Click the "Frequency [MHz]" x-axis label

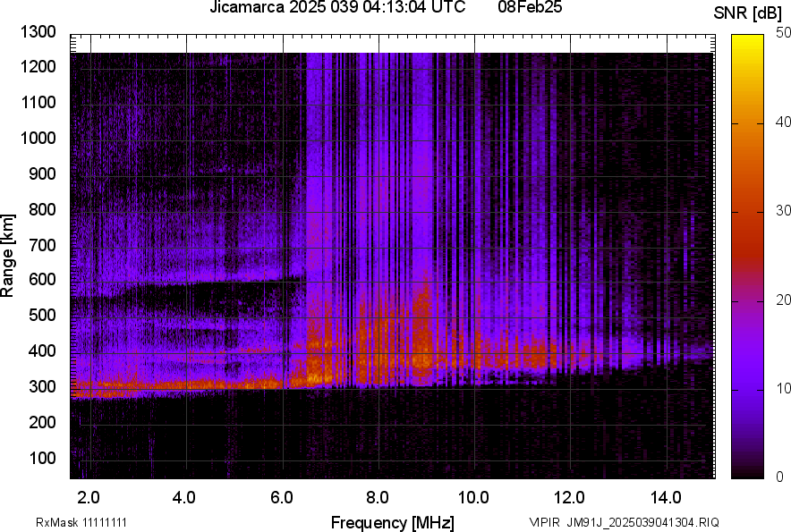click(x=392, y=522)
